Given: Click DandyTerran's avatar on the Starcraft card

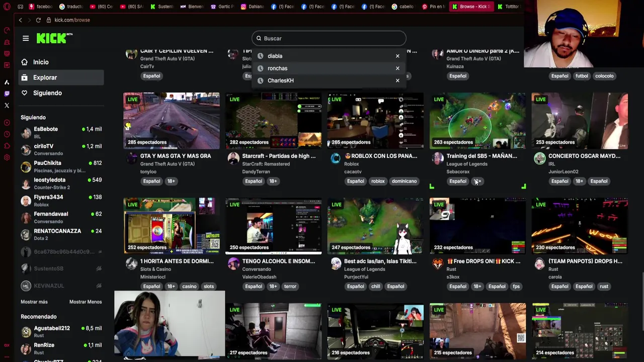Looking at the screenshot, I should click(x=233, y=159).
